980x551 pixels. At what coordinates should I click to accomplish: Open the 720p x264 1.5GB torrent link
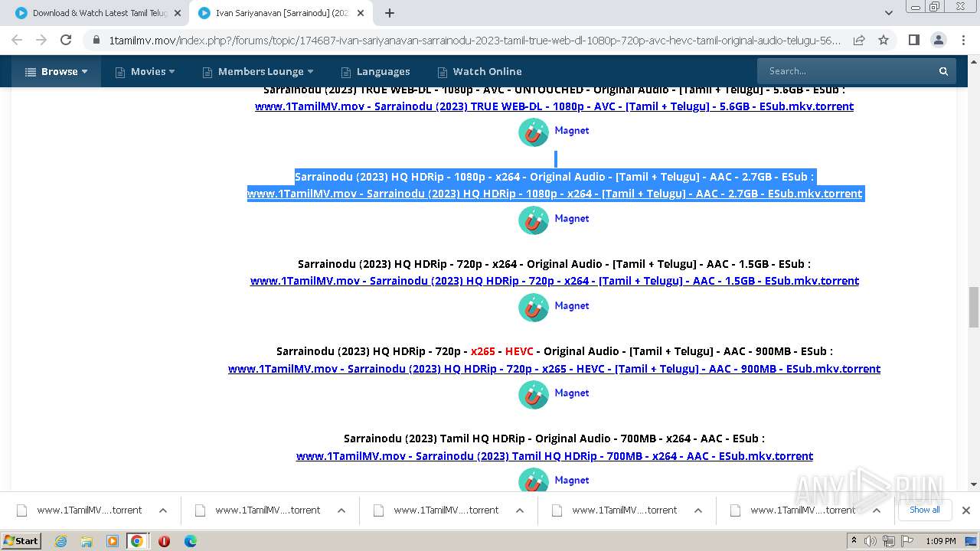tap(554, 281)
